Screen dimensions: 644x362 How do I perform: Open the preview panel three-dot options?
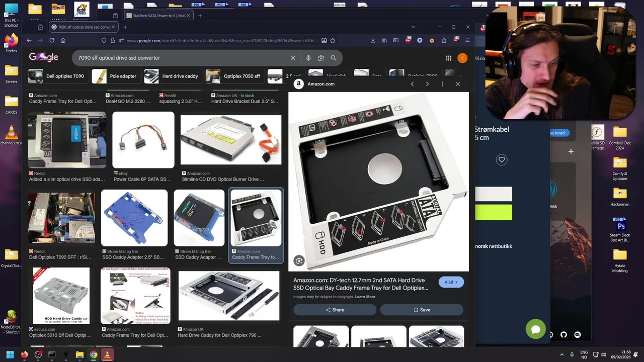pyautogui.click(x=442, y=84)
